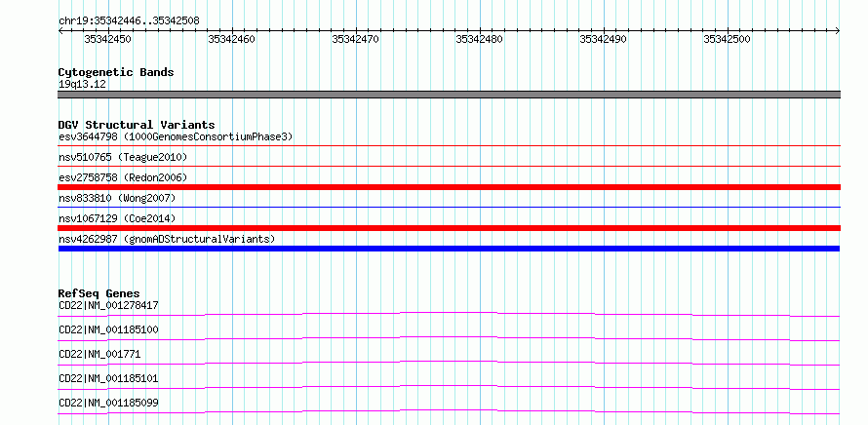Viewport: 868px width, 425px height.
Task: Open variant nsv4262987 (gnomADStructuralVariants) label
Action: (167, 239)
